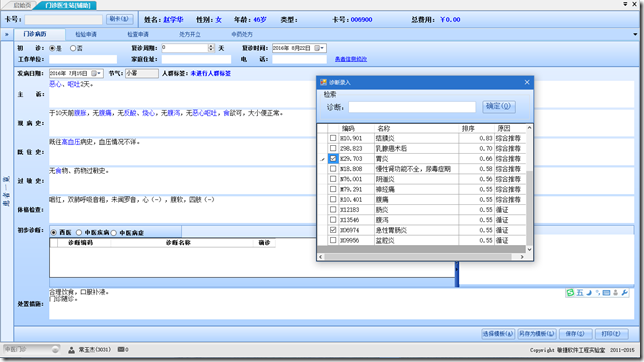The image size is (644, 362).
Task: Toggle the punctuation icon in IME toolbar
Action: click(x=598, y=293)
